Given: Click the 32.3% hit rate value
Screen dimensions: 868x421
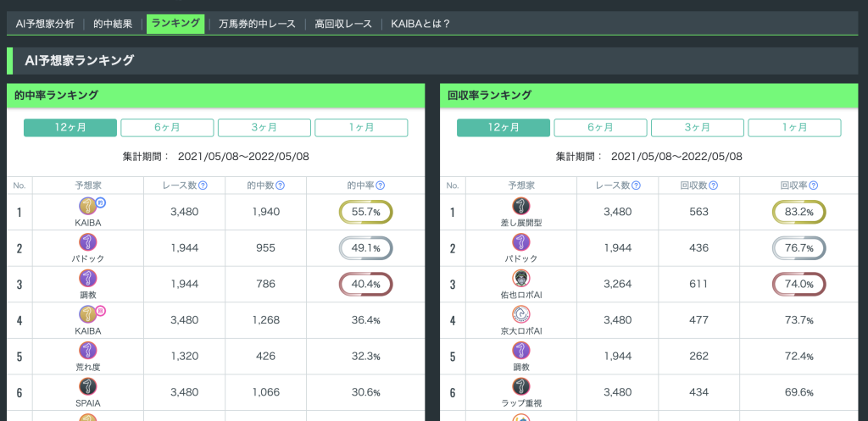Looking at the screenshot, I should click(x=366, y=357).
